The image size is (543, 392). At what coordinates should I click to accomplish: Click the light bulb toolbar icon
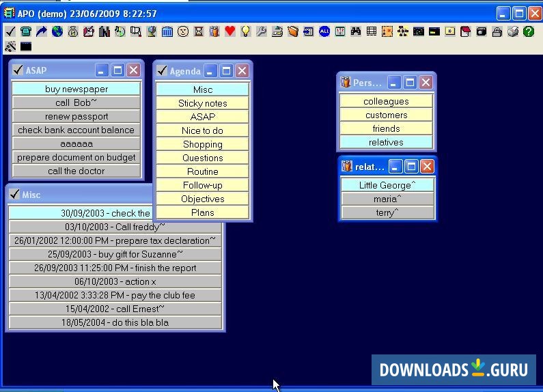(x=245, y=31)
